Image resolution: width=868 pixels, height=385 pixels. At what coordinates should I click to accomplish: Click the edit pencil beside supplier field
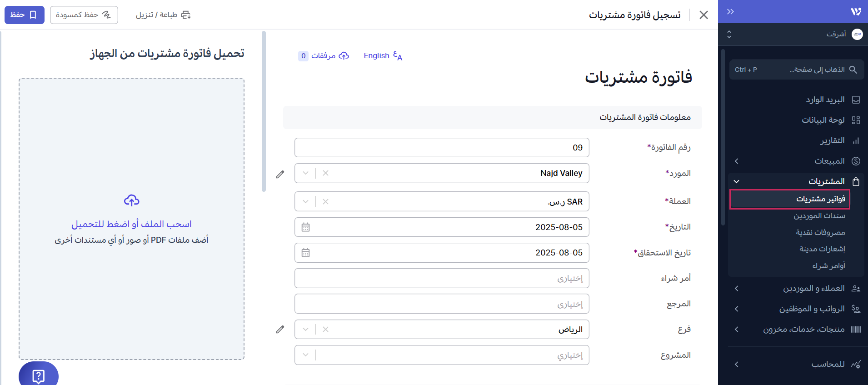click(x=280, y=174)
